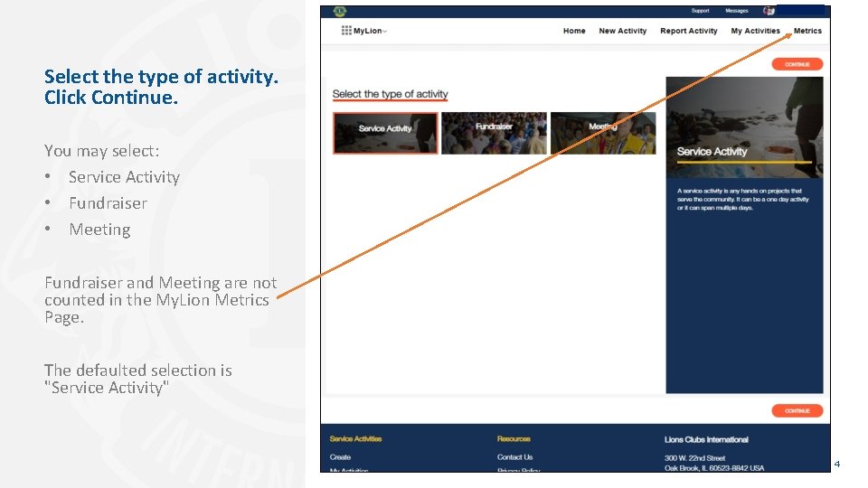Image resolution: width=868 pixels, height=488 pixels.
Task: Select the Service Activity tile
Action: (x=385, y=133)
